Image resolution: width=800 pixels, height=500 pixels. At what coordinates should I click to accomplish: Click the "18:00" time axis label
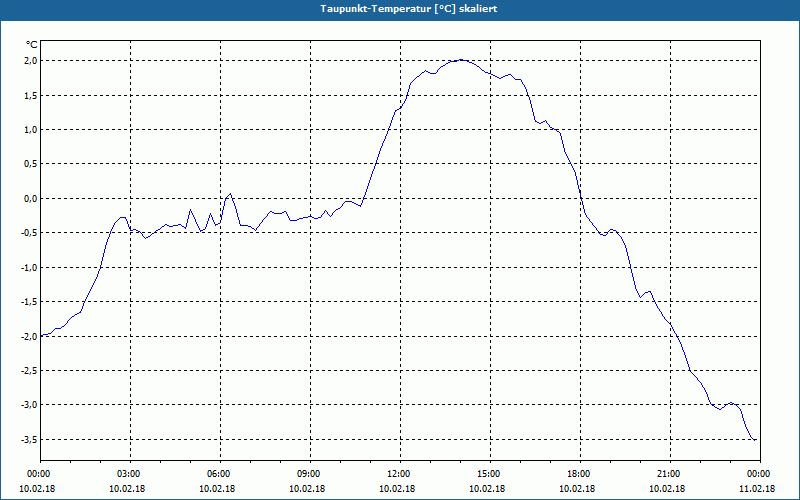point(577,474)
